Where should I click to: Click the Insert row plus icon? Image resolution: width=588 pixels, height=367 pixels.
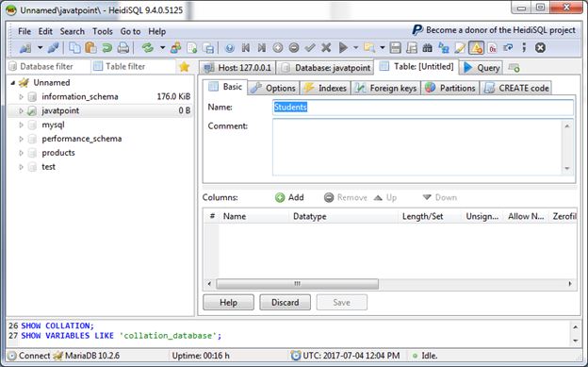tap(278, 48)
